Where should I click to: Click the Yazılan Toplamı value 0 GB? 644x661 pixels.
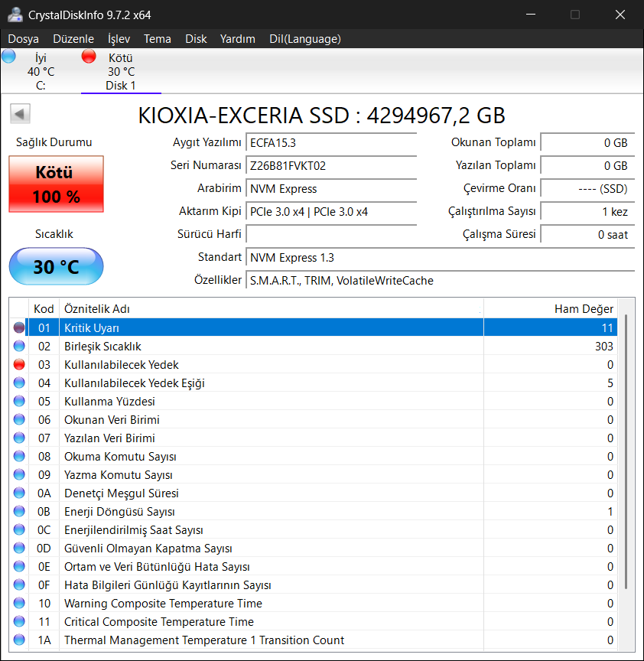click(587, 166)
